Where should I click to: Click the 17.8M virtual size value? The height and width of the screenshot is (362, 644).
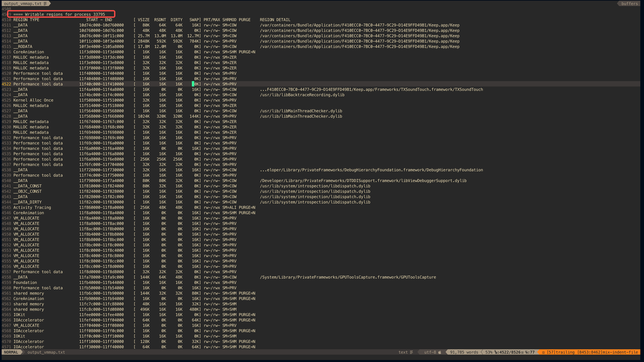pyautogui.click(x=144, y=47)
